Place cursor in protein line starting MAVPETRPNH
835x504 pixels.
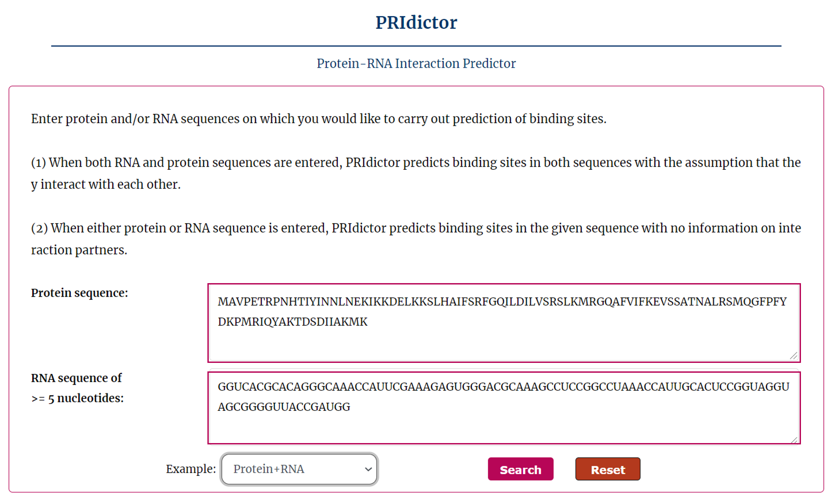[502, 302]
